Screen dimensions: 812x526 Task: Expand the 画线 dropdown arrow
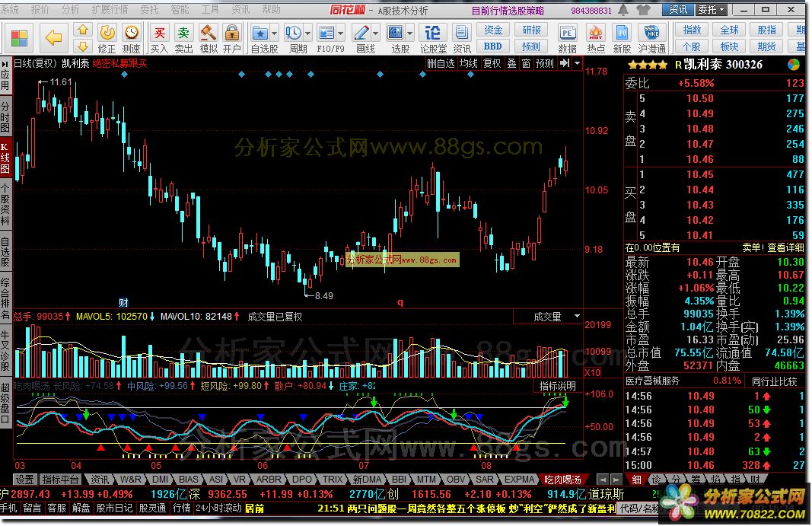point(375,33)
